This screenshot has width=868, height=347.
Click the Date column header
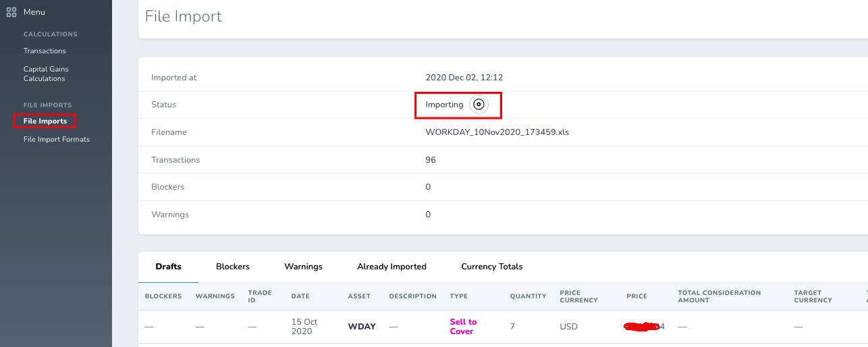[x=300, y=296]
